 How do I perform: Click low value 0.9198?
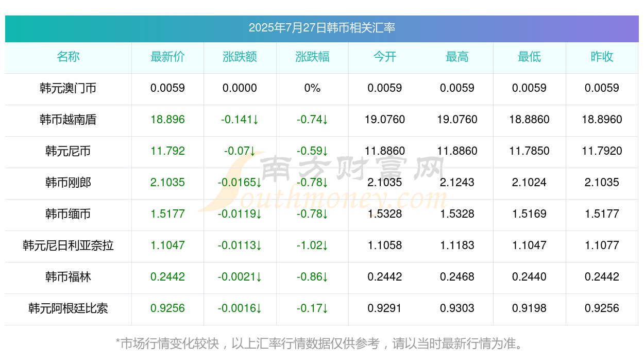tap(530, 308)
